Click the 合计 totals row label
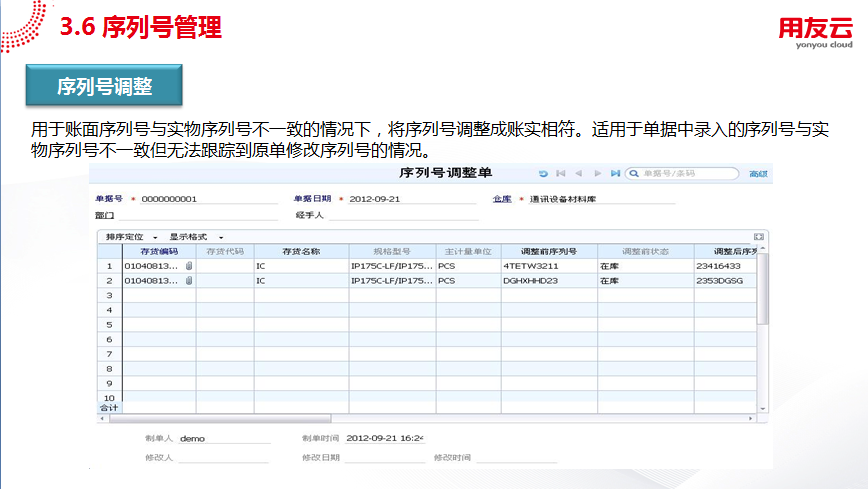This screenshot has width=868, height=489. 109,408
